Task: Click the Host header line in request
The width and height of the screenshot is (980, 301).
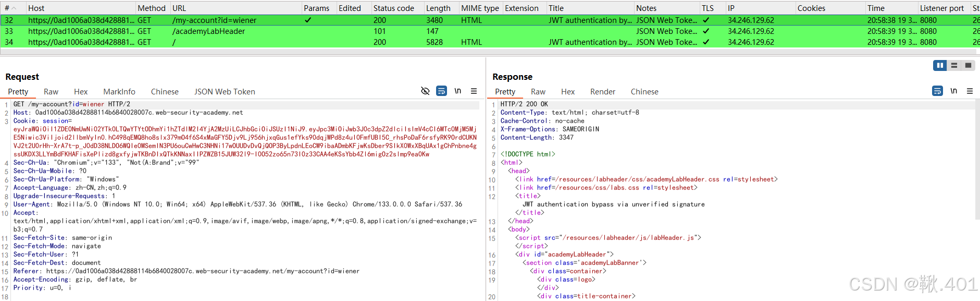Action: coord(128,112)
